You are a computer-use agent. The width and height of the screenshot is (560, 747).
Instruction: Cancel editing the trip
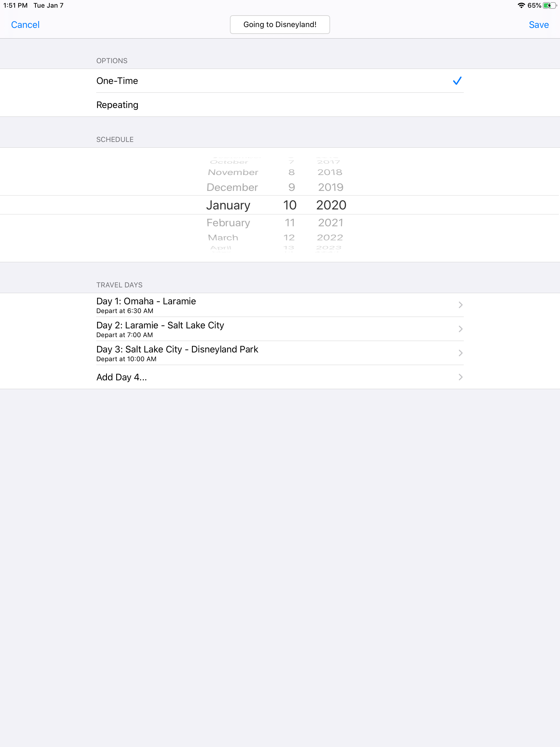[x=25, y=25]
